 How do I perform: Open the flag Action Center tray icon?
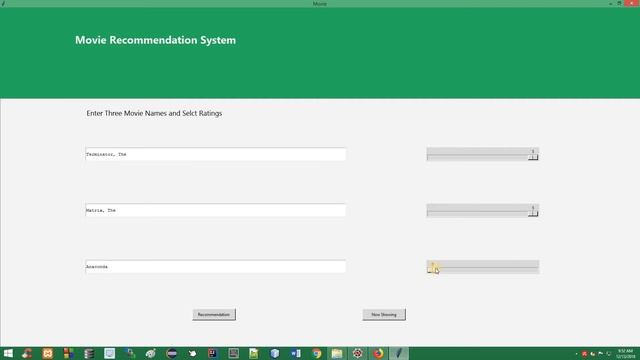coord(600,354)
